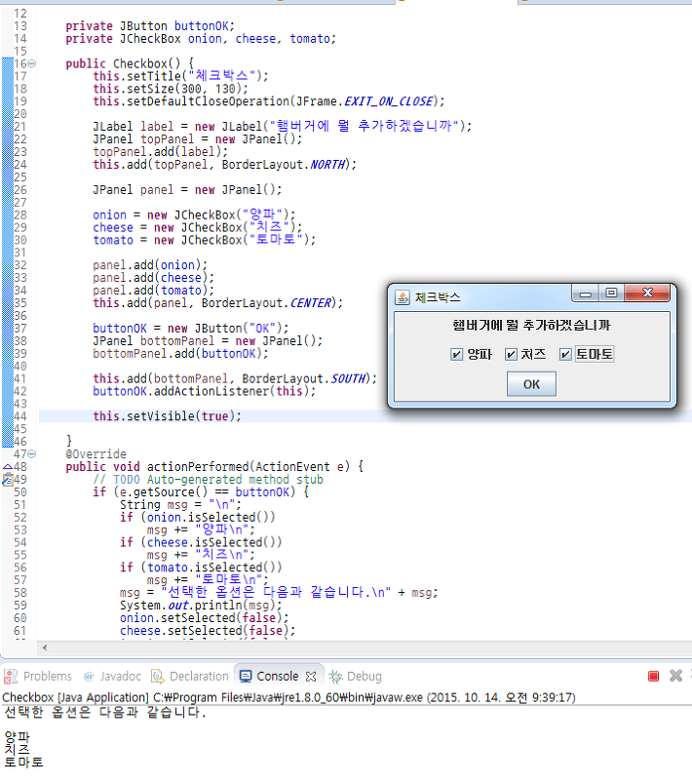Click the line 44 setVisible(true) statement
The height and width of the screenshot is (784, 692).
pyautogui.click(x=167, y=416)
